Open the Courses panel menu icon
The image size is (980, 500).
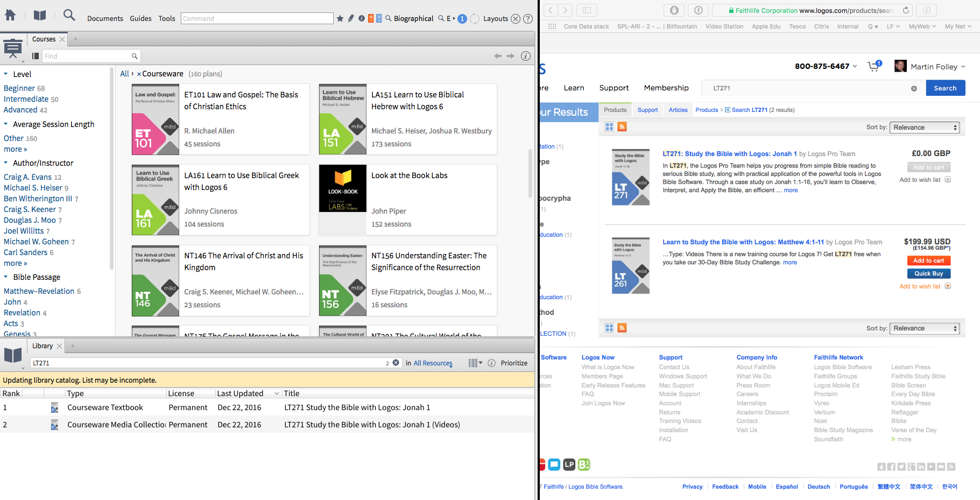(x=13, y=49)
